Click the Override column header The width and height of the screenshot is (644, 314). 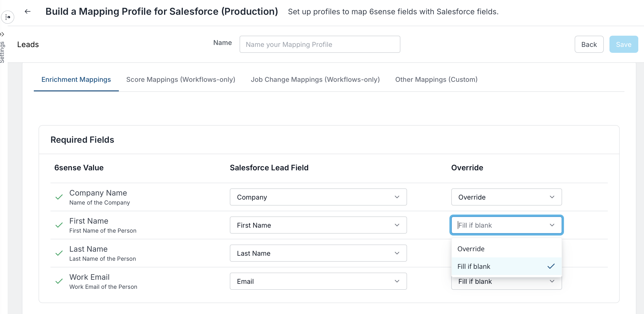[x=467, y=168]
